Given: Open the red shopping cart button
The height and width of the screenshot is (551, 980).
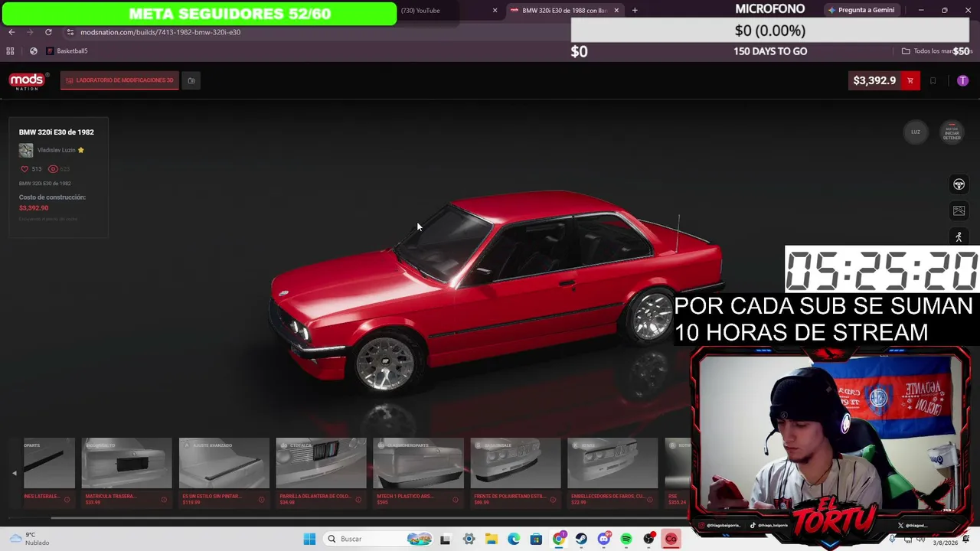Looking at the screenshot, I should 910,80.
